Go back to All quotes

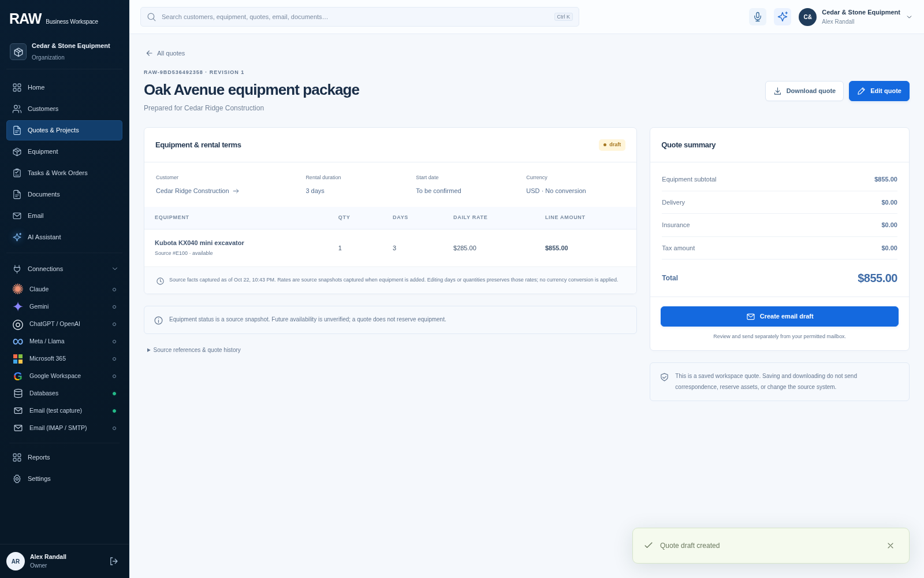click(x=165, y=53)
